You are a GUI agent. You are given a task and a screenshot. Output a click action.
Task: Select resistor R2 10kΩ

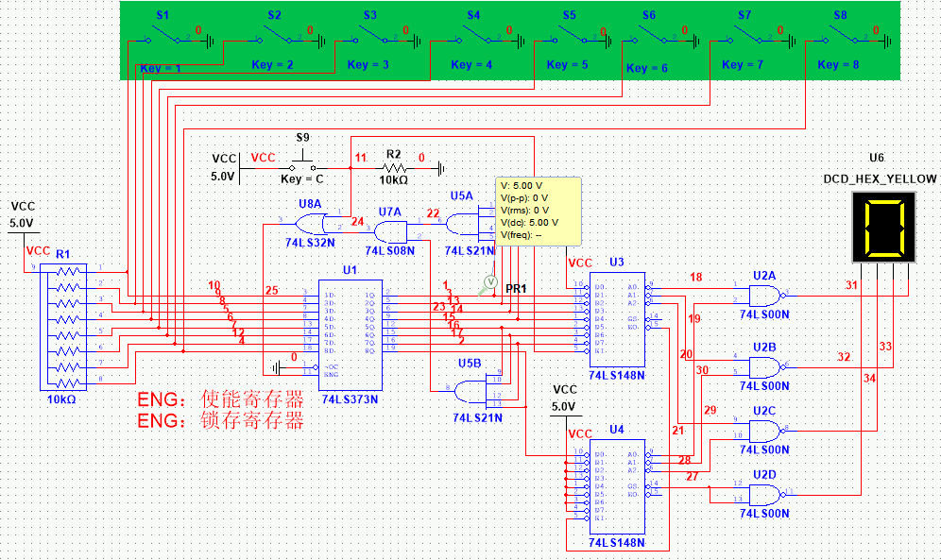tap(394, 168)
